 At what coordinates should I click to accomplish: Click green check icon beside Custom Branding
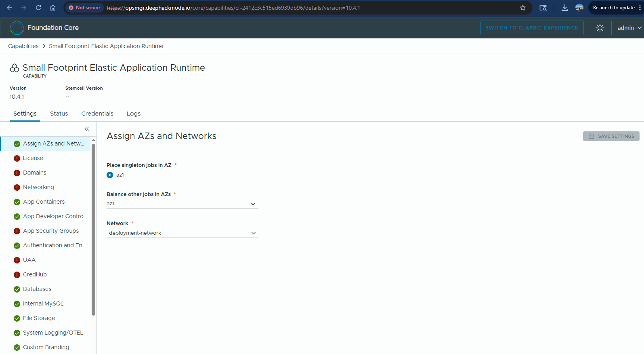coord(17,348)
